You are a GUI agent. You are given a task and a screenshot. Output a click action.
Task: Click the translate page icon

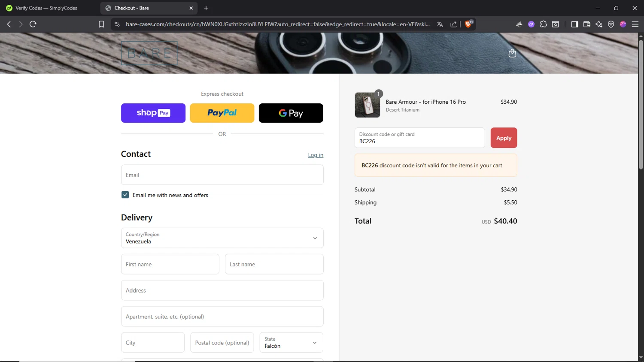coord(440,24)
